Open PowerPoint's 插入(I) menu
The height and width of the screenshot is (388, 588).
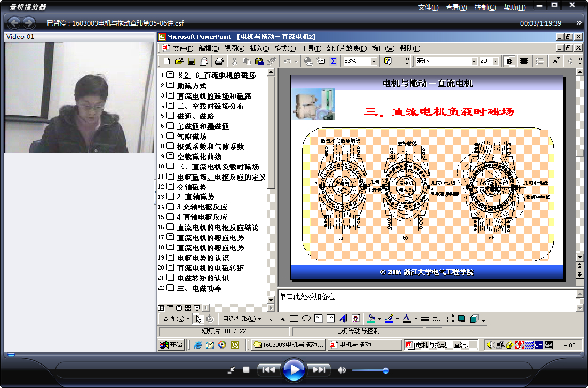(x=259, y=48)
